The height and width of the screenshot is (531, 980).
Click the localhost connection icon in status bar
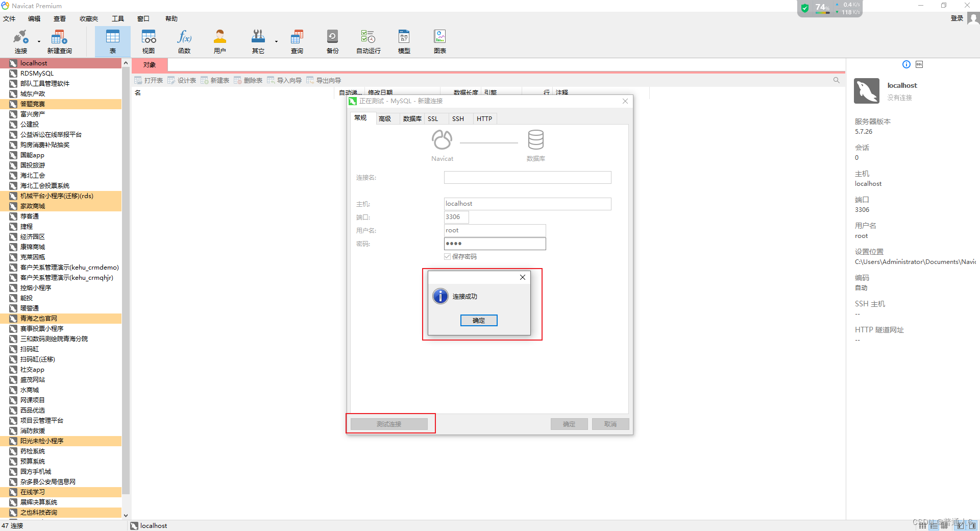(134, 526)
